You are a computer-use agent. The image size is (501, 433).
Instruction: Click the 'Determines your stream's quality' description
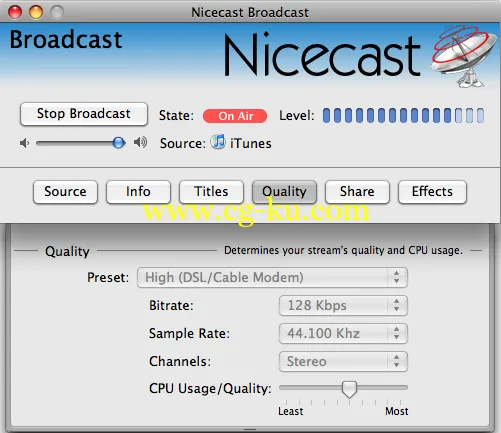[x=343, y=250]
